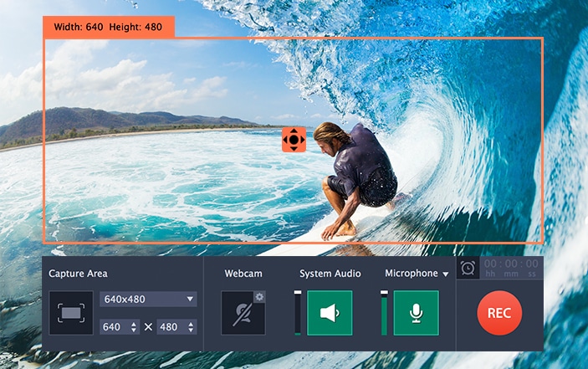This screenshot has width=588, height=369.
Task: Click the Microphone label text
Action: (x=411, y=274)
